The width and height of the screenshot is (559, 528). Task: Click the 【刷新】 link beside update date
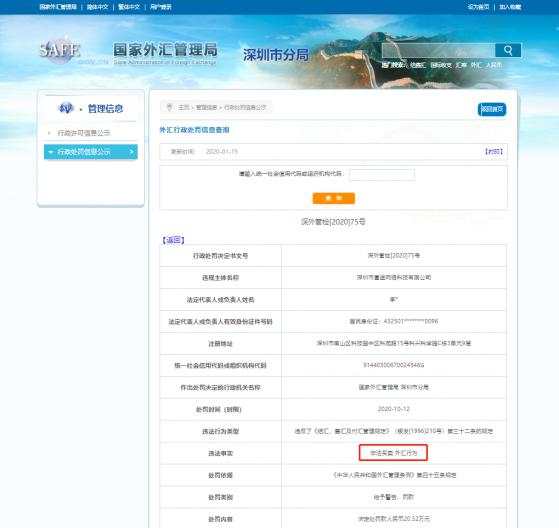tap(494, 152)
